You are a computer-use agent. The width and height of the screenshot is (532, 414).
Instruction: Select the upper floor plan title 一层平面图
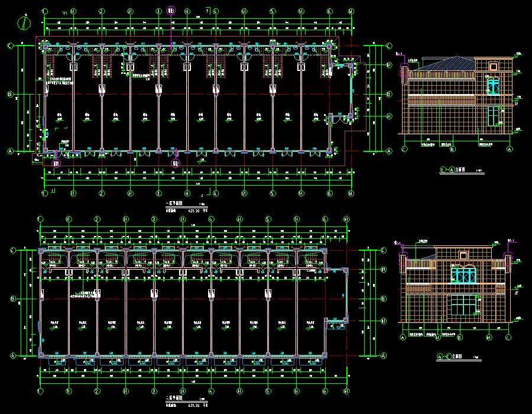pyautogui.click(x=174, y=203)
